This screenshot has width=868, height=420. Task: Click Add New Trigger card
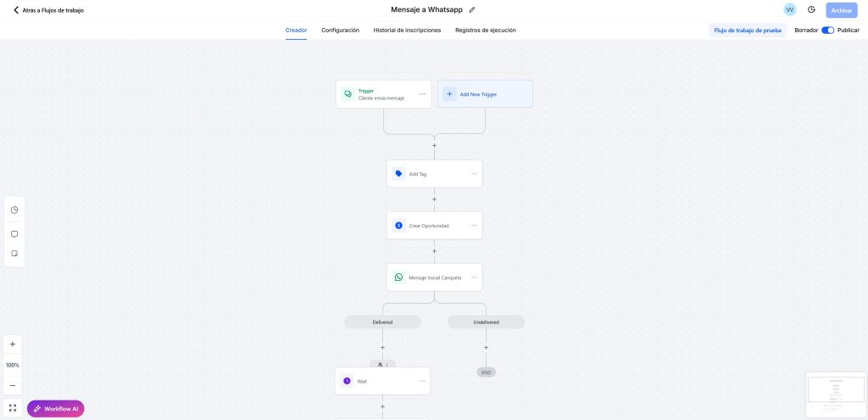point(486,94)
